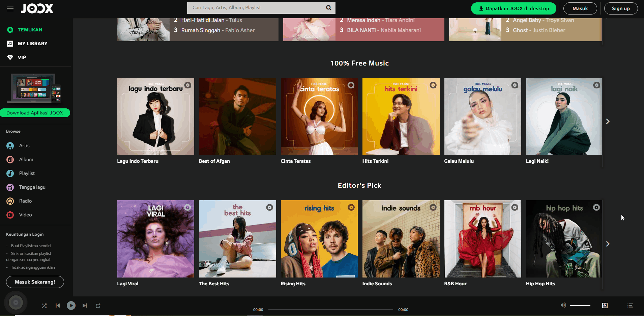Click the lyrics icon near the volume control
The image size is (644, 316).
[605, 306]
